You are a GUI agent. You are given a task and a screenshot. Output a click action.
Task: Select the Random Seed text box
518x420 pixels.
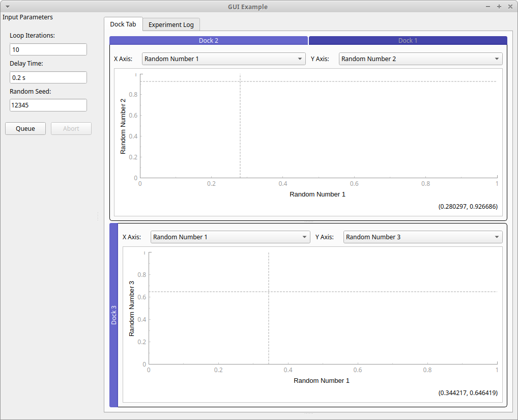[x=48, y=105]
